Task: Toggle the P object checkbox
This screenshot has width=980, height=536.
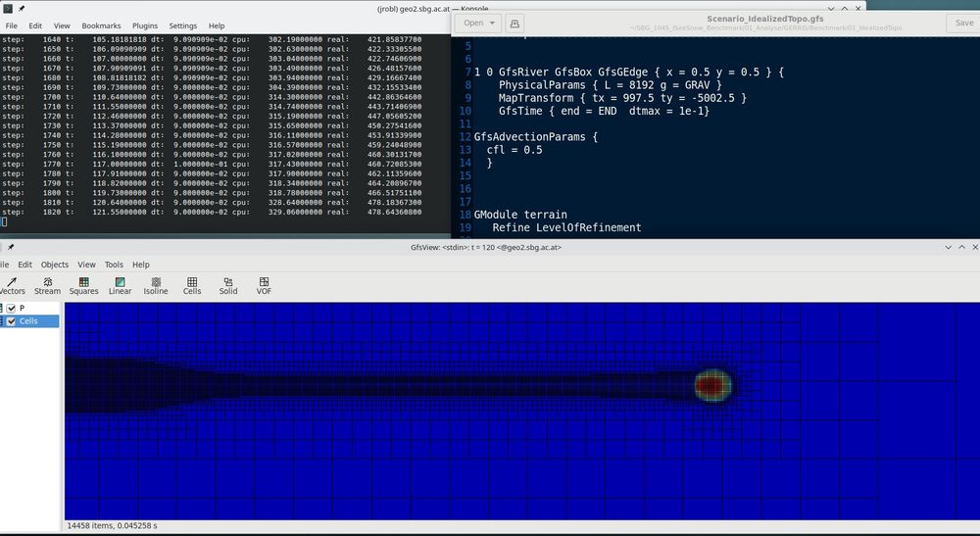Action: (x=11, y=308)
